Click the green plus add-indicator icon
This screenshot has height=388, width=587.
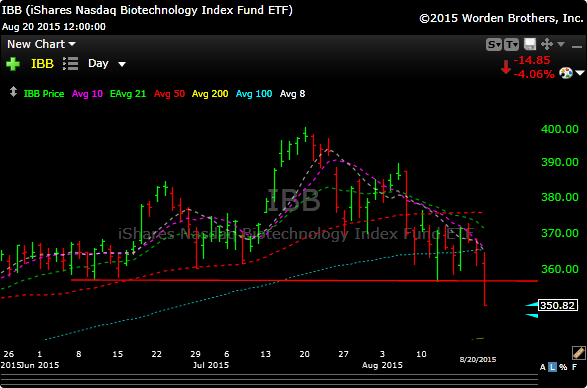click(13, 64)
